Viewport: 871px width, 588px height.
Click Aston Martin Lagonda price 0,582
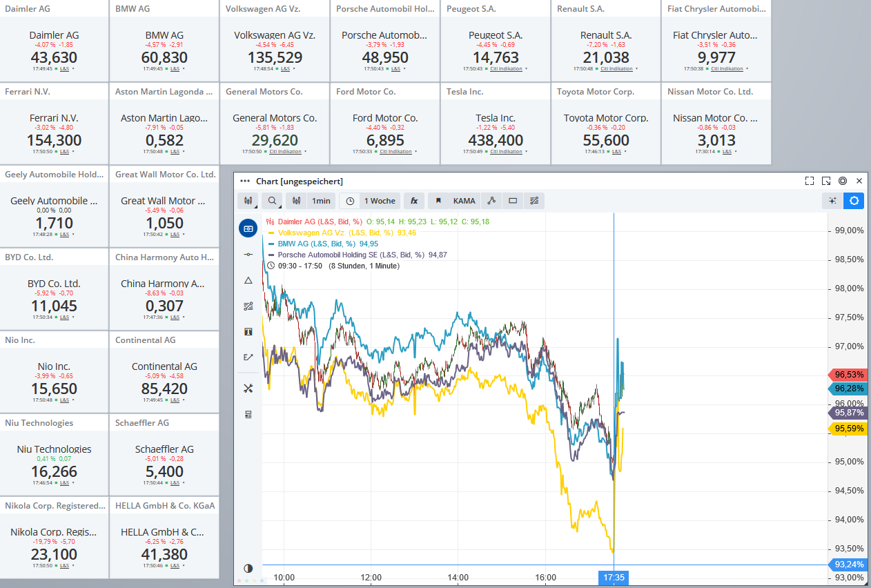click(165, 140)
